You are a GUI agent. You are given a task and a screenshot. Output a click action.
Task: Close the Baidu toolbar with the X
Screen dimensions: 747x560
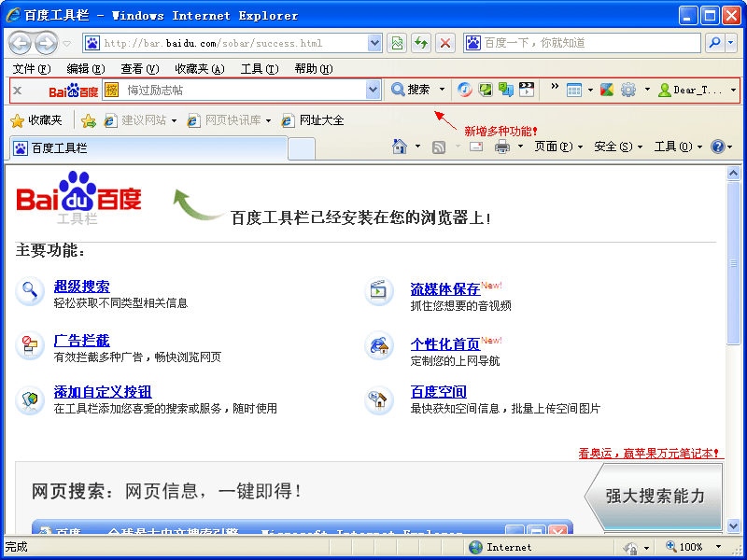[x=17, y=90]
